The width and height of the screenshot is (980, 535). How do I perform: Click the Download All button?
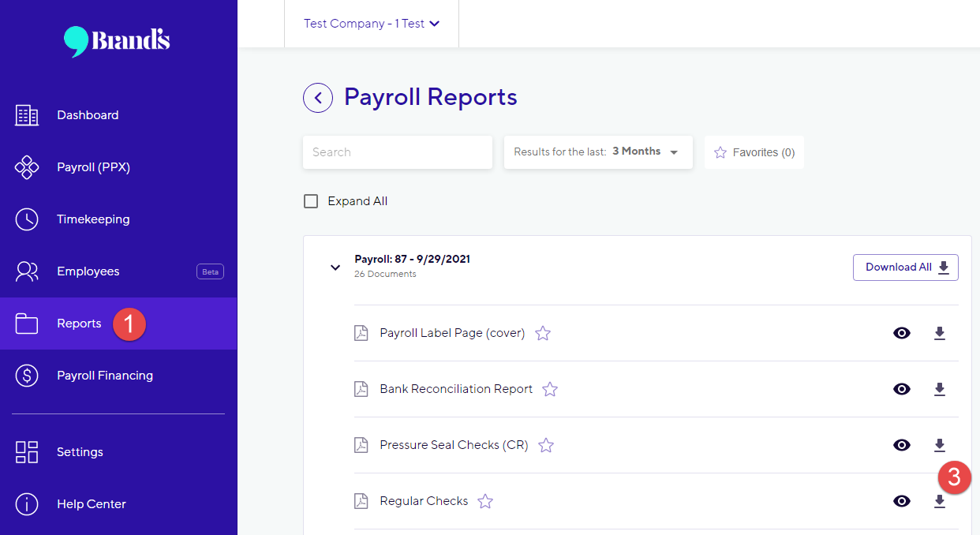point(906,267)
